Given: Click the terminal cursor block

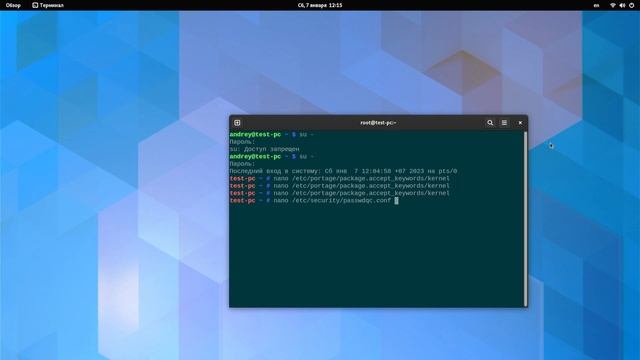Looking at the screenshot, I should pyautogui.click(x=396, y=200).
